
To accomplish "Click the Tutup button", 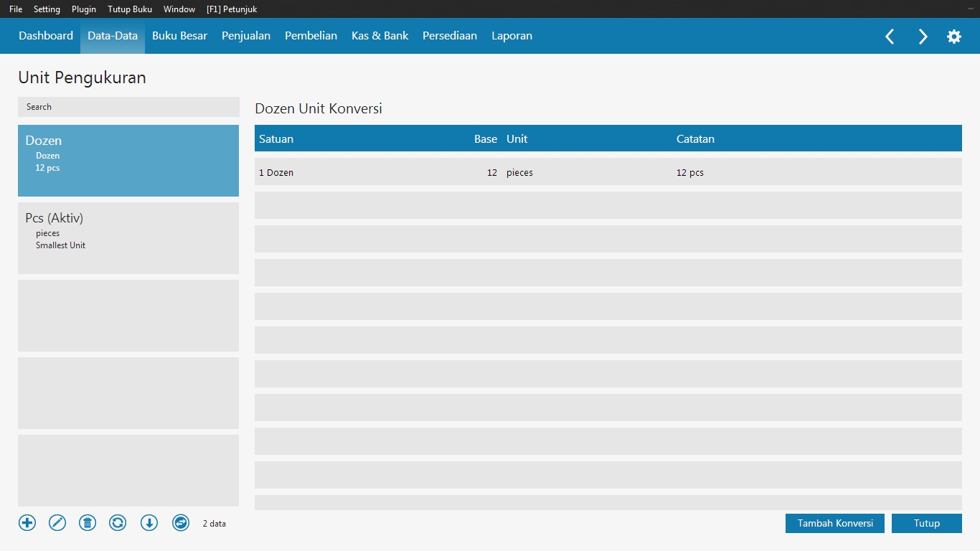I will (x=927, y=524).
